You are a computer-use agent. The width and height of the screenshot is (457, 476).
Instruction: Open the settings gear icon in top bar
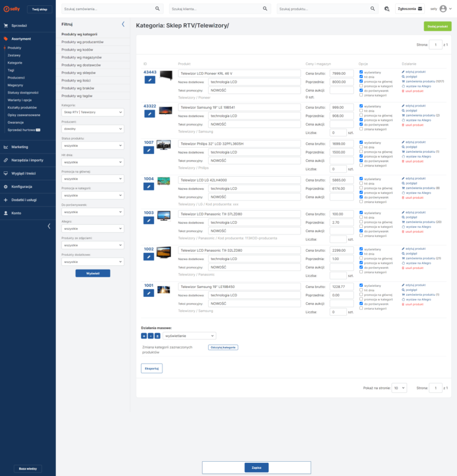(x=387, y=9)
